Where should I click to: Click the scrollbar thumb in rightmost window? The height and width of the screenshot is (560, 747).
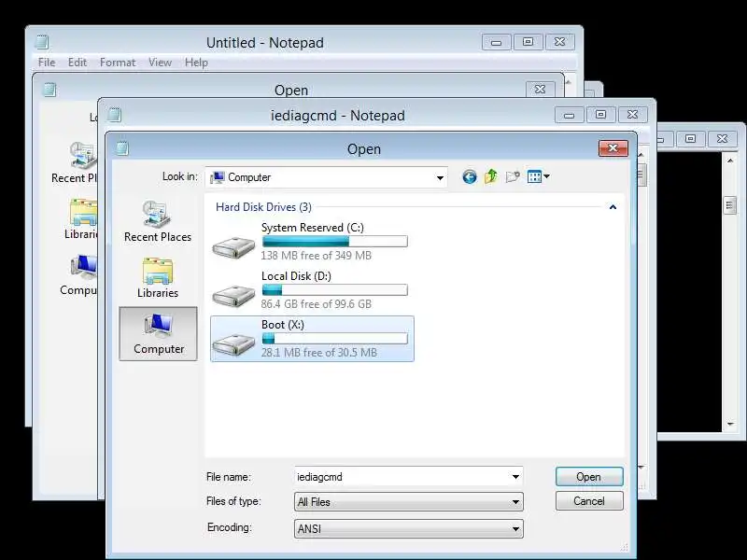(x=729, y=205)
